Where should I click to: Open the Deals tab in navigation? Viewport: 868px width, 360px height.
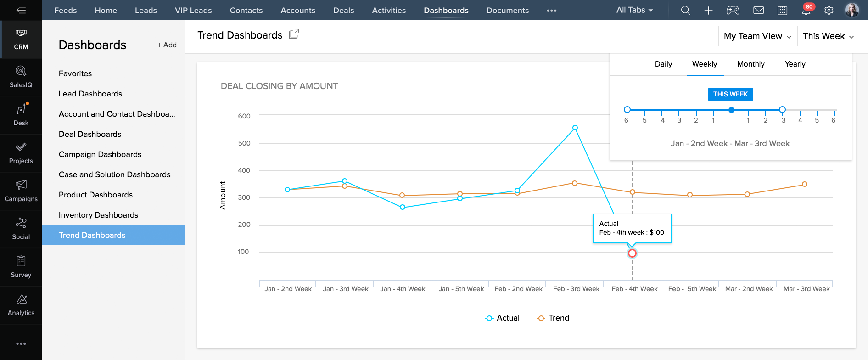343,10
